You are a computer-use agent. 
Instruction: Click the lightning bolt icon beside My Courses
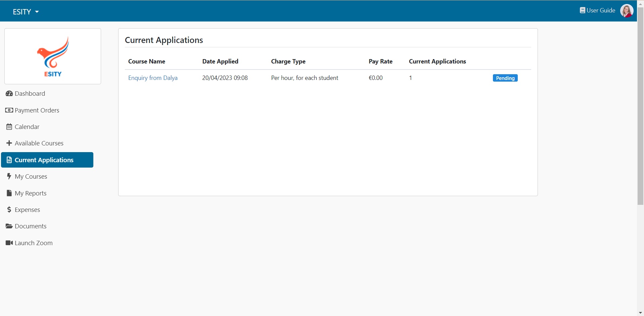[x=9, y=176]
